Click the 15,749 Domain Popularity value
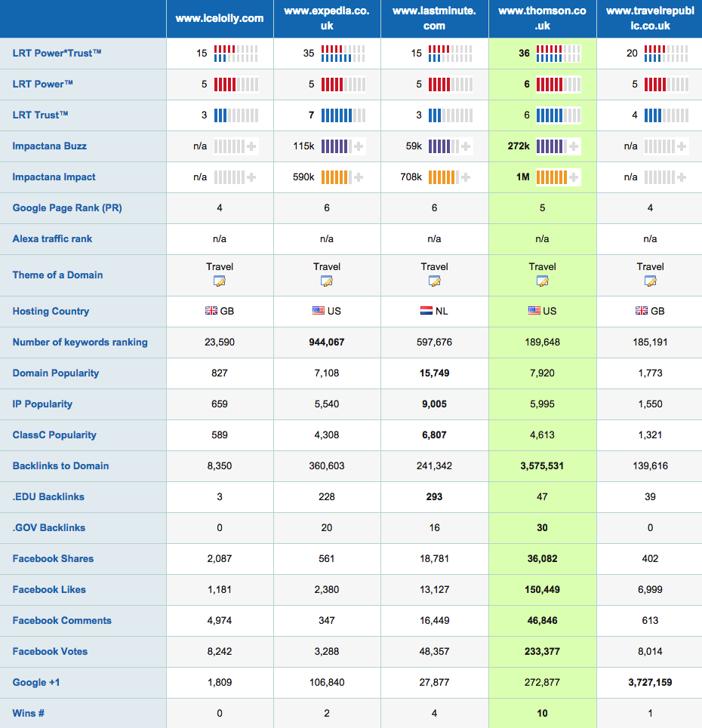This screenshot has height=728, width=702. click(434, 373)
